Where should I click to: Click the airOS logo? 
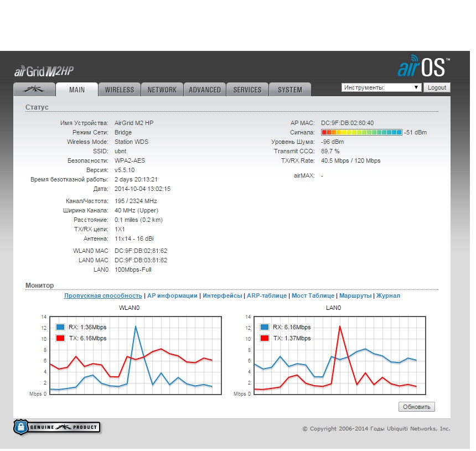click(x=423, y=66)
